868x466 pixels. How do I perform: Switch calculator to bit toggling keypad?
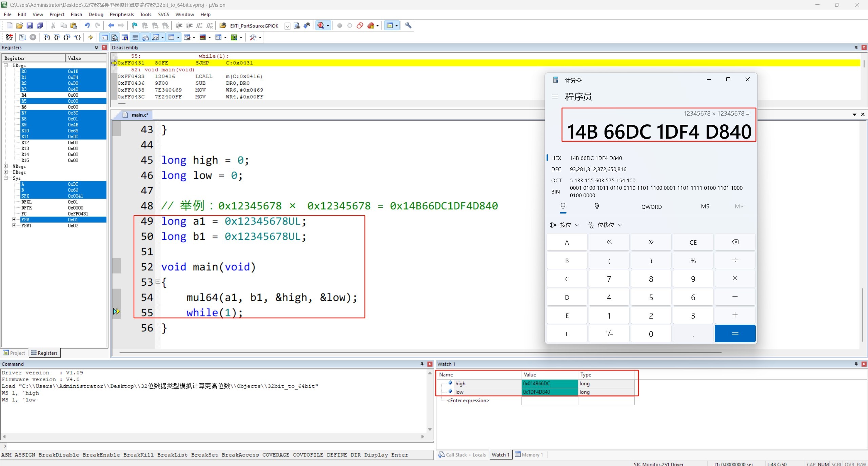click(x=597, y=206)
